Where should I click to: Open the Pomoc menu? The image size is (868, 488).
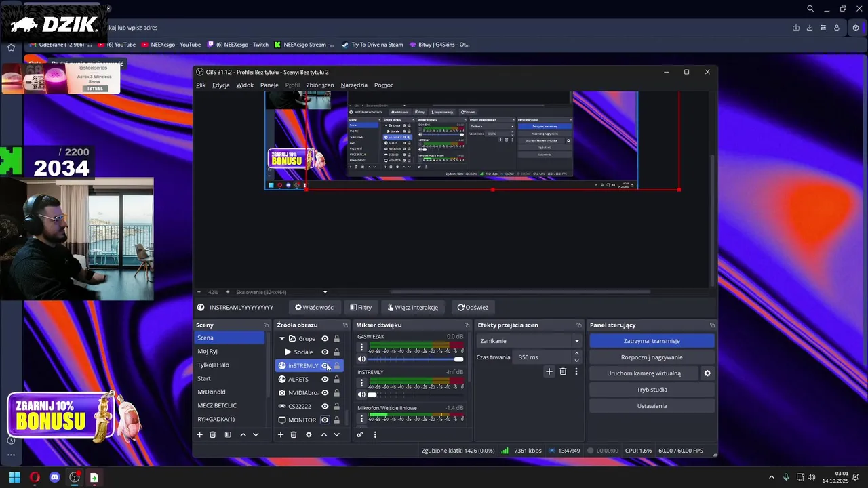384,85
